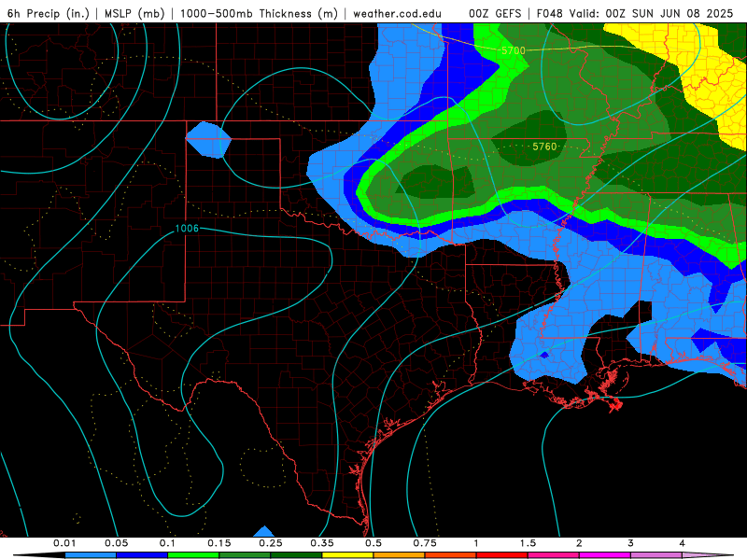
Task: Select the orchid 3–4 legend swatch
Action: 656,555
